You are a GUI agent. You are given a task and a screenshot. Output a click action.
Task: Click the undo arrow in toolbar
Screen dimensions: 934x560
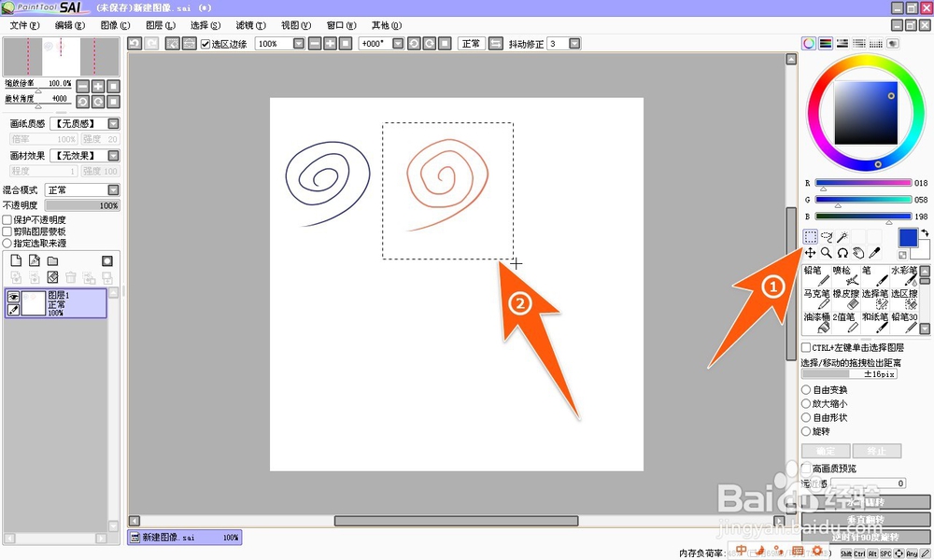tap(134, 44)
